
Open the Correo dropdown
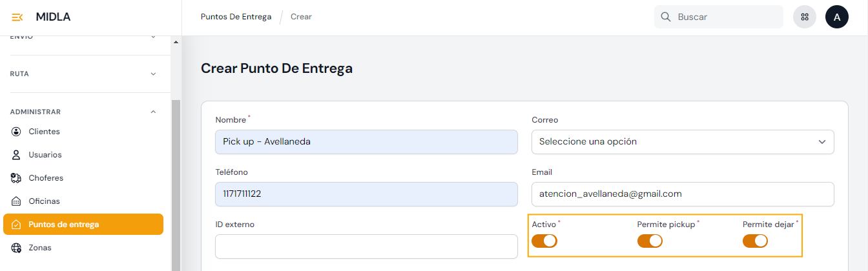click(683, 142)
